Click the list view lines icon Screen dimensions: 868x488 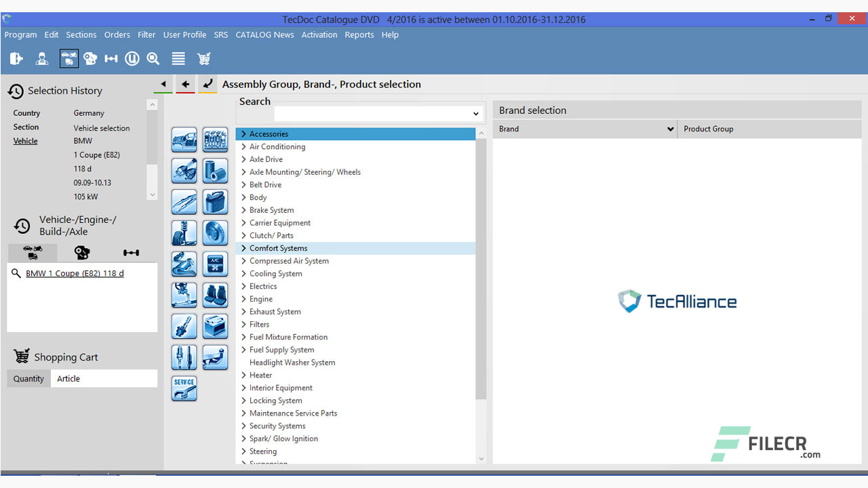(x=178, y=59)
